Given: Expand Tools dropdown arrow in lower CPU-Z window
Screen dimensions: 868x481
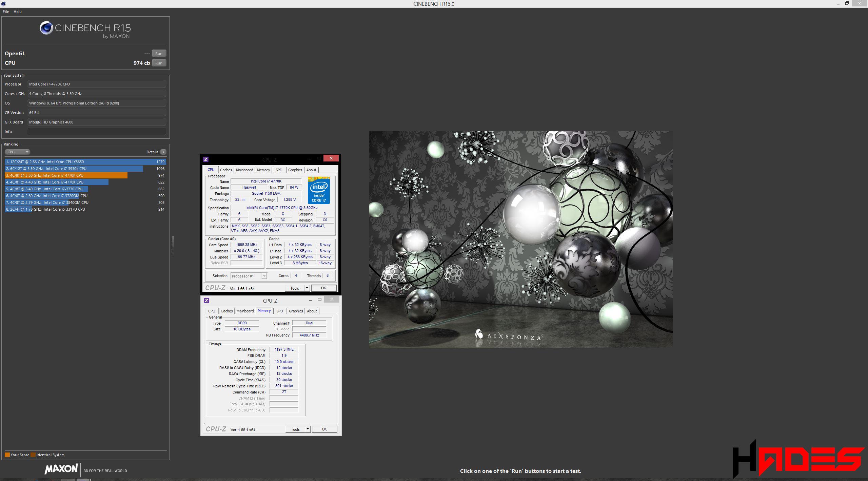Looking at the screenshot, I should click(308, 429).
